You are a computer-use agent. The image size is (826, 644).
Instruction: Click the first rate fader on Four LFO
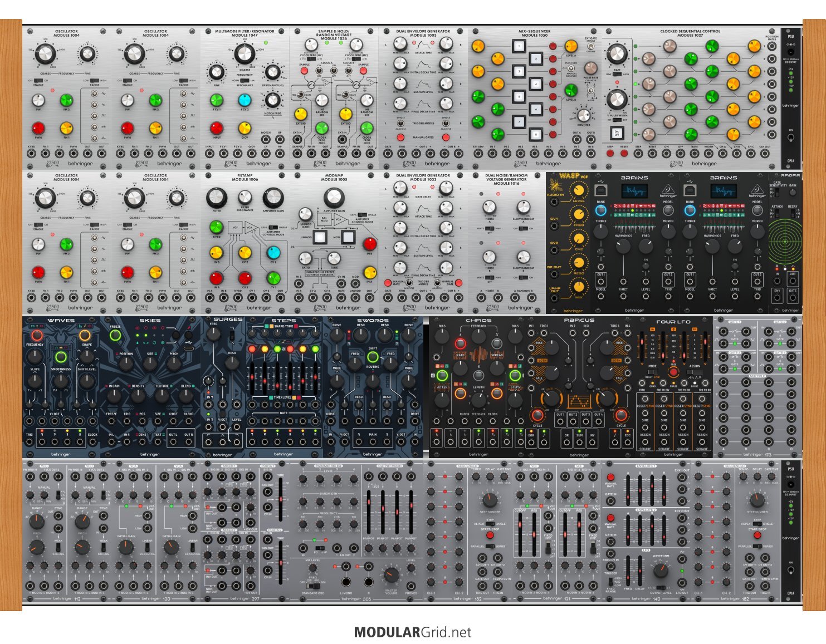click(x=643, y=345)
